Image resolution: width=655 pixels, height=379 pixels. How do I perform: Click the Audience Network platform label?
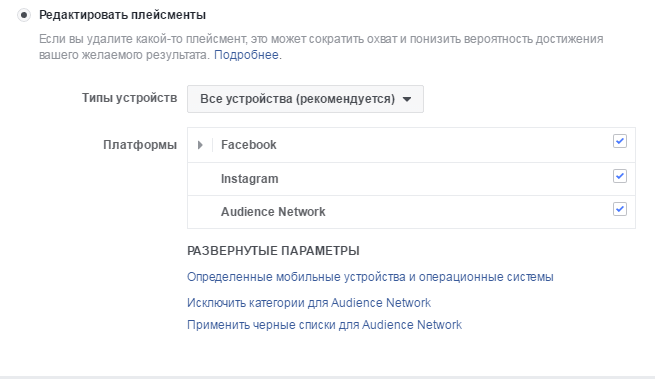[x=273, y=212]
